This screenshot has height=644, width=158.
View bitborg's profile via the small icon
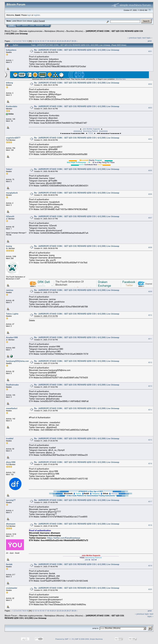click(8, 102)
